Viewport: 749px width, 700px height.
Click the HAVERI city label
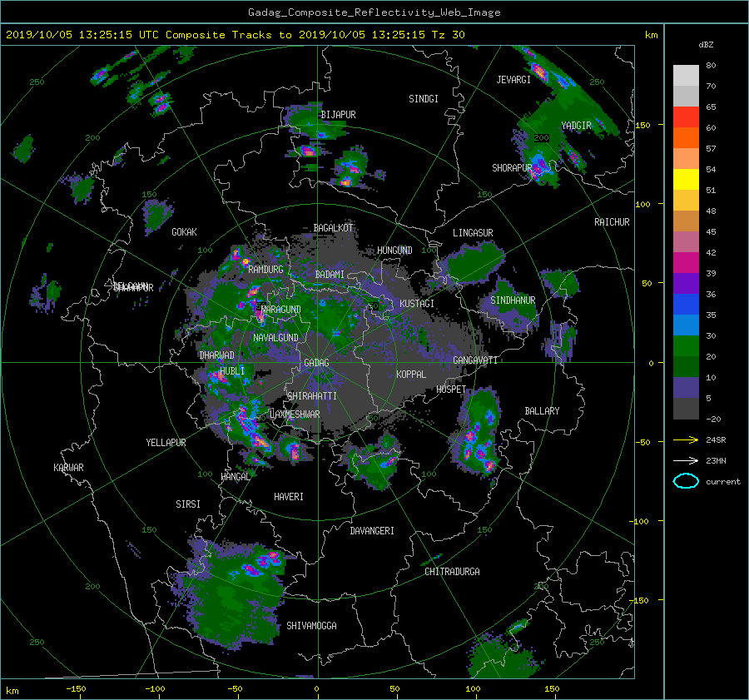(x=289, y=497)
